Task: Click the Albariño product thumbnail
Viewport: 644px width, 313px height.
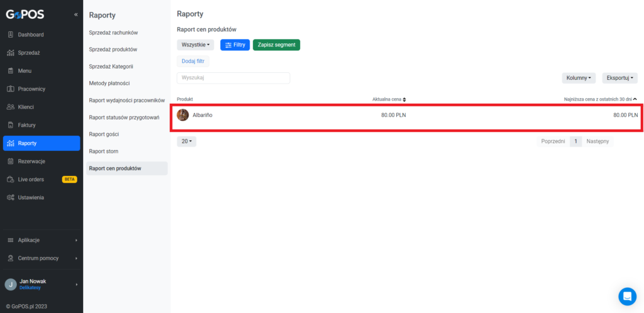Action: point(183,115)
